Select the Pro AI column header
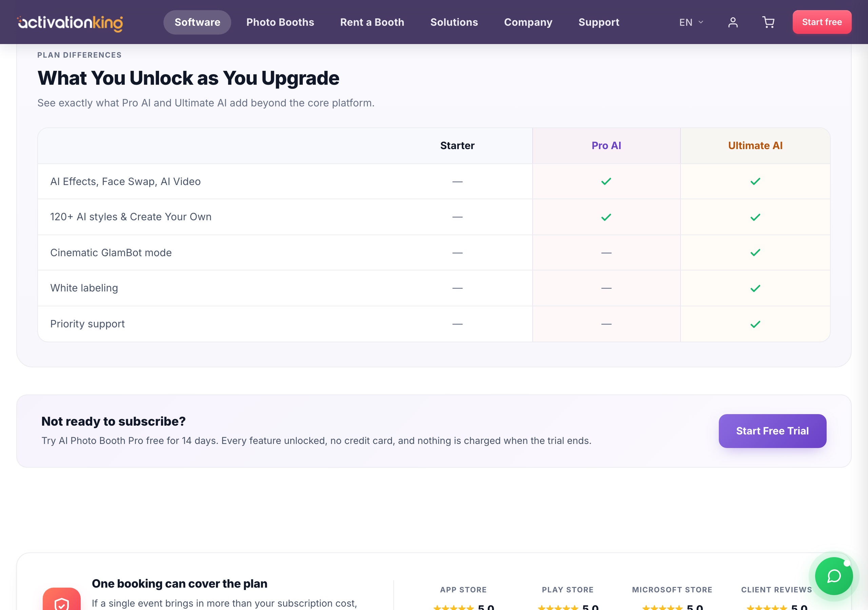The image size is (868, 610). point(606,145)
